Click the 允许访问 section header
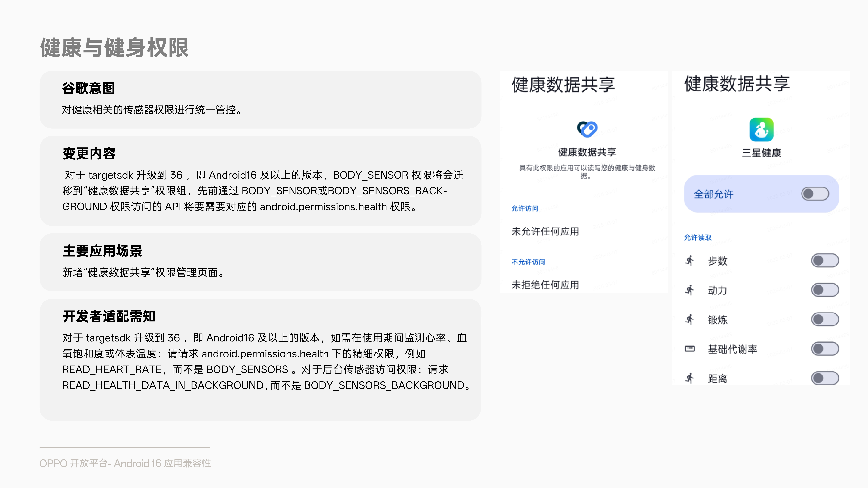 tap(525, 208)
